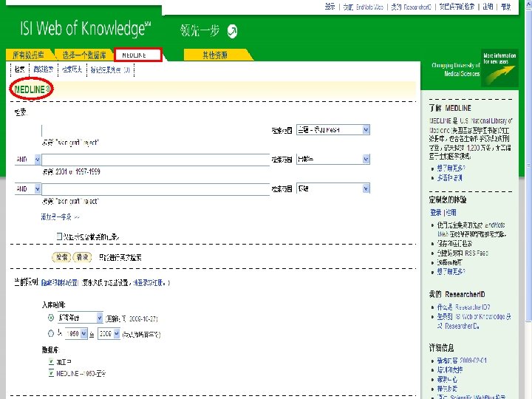Open My EndNote Web in the top bar
This screenshot has width=532, height=399.
click(x=363, y=7)
